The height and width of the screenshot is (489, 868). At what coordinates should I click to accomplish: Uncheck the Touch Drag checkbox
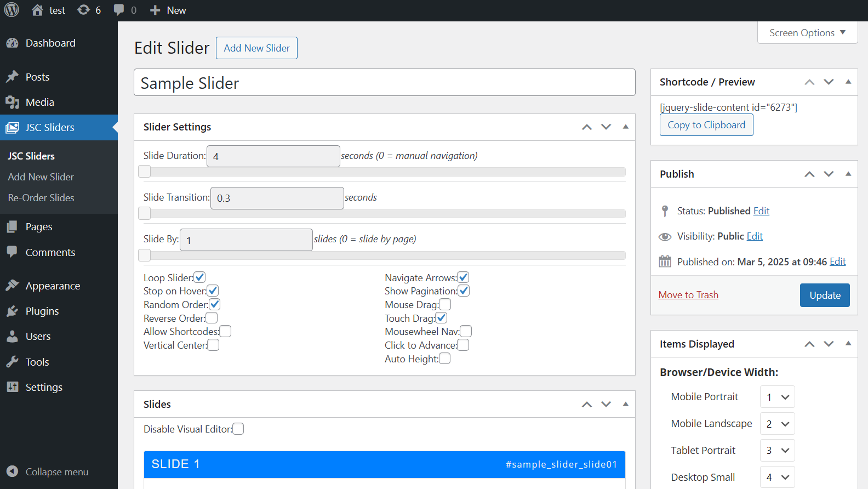click(x=442, y=318)
